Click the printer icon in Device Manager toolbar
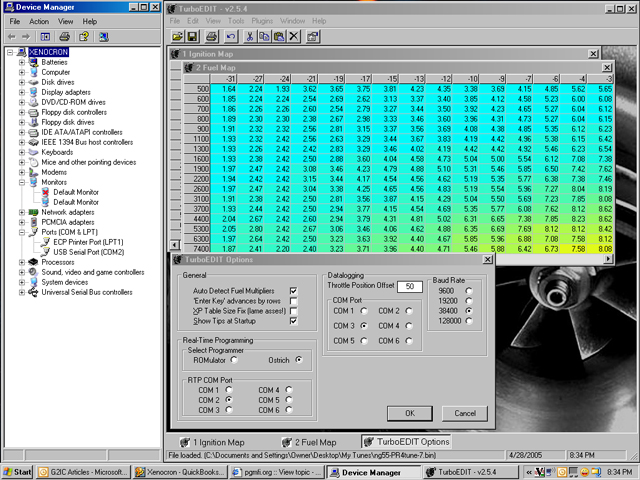 coord(64,37)
